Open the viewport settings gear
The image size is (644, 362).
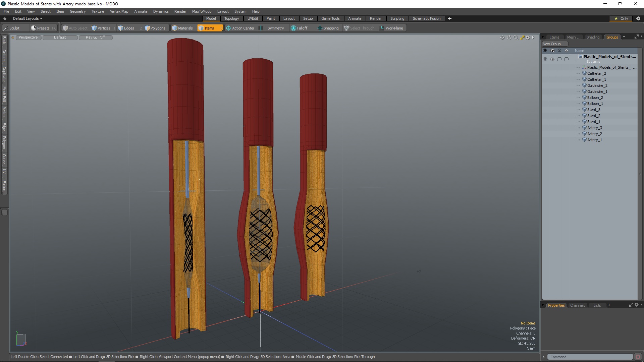click(528, 38)
